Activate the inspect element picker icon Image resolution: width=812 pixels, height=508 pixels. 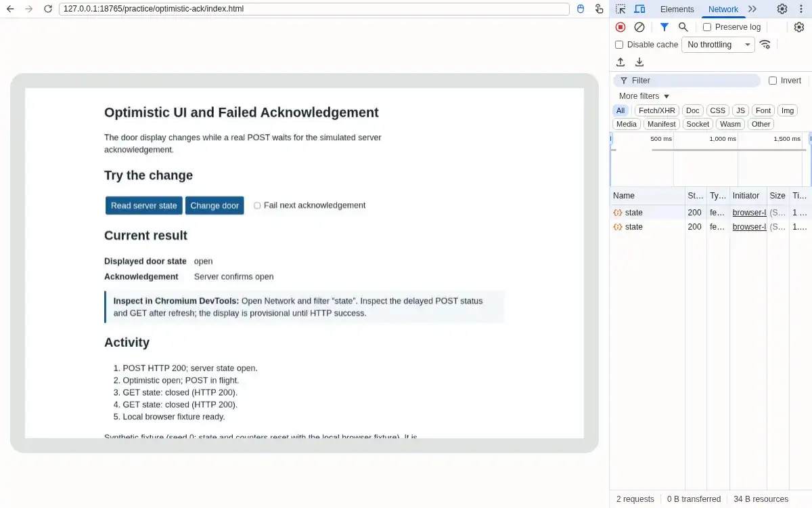621,9
